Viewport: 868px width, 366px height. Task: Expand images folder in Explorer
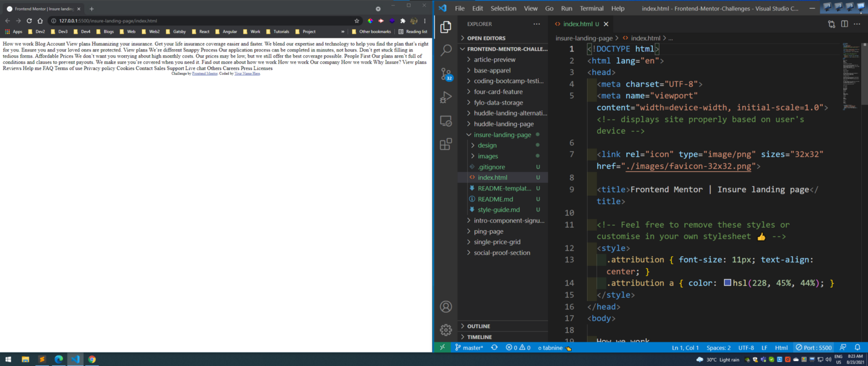click(x=503, y=156)
